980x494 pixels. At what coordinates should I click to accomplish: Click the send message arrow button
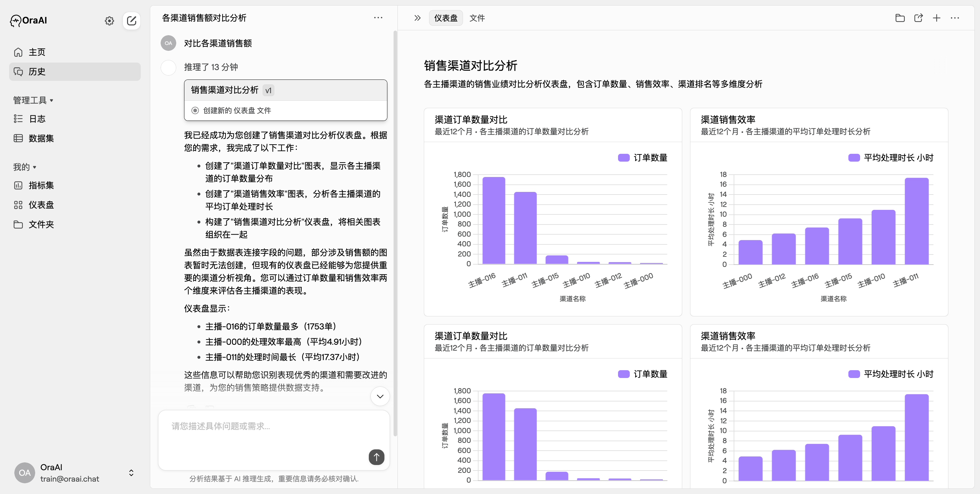tap(376, 457)
